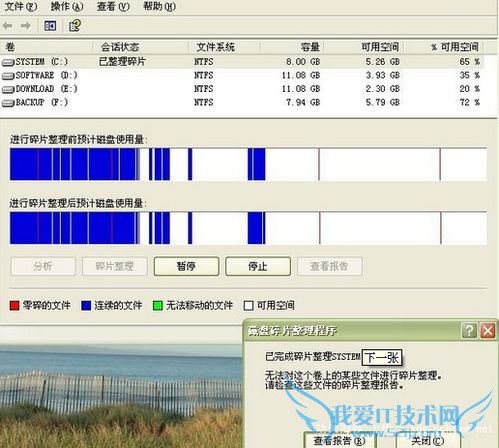The image size is (499, 448).
Task: Close the 磁盘碎片整理程序 dialog
Action: [488, 331]
